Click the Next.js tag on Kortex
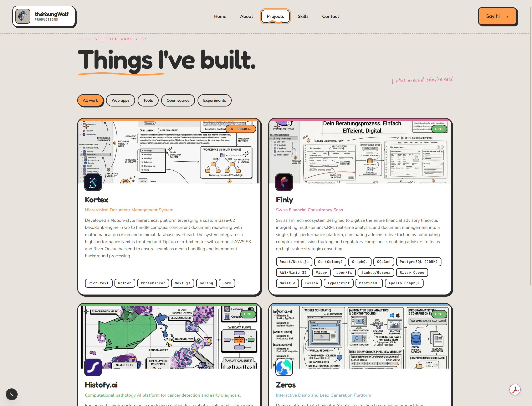Viewport: 532px width, 406px height. [183, 283]
